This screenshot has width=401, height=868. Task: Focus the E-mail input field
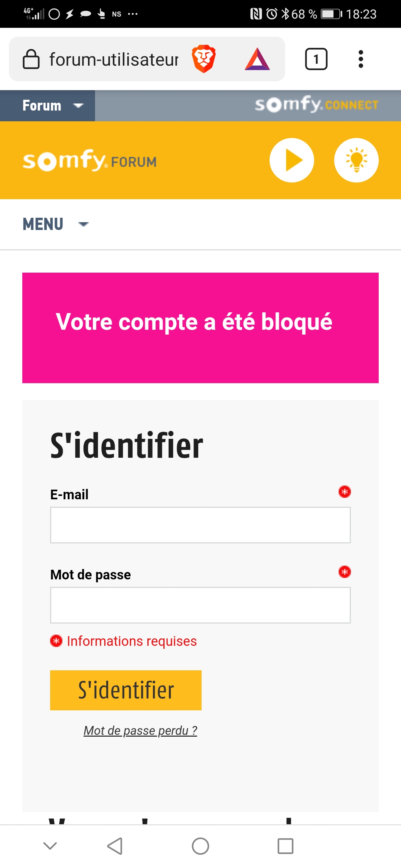click(x=200, y=525)
